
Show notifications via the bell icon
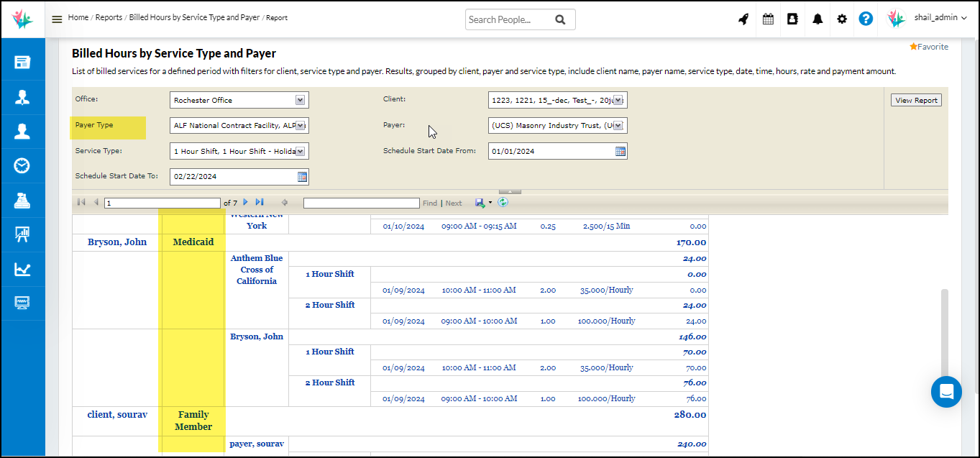(818, 19)
